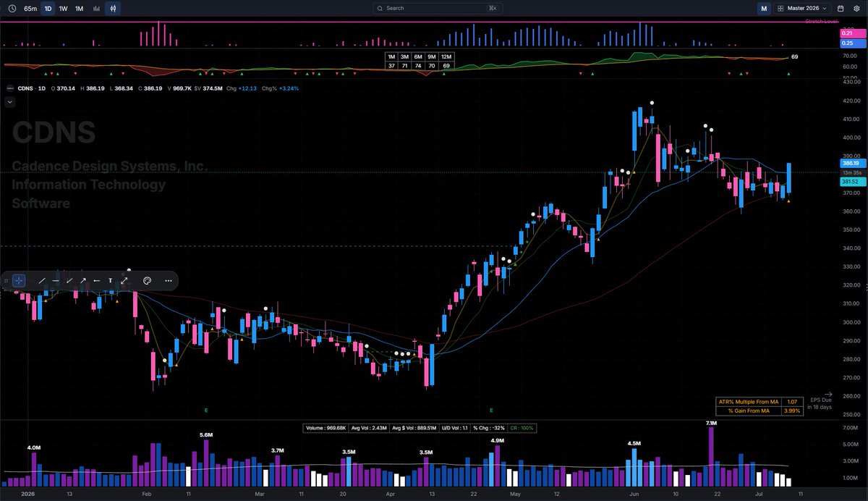Collapse the CDNS legend chevron
Screen dimensions: 868x501
(10, 102)
